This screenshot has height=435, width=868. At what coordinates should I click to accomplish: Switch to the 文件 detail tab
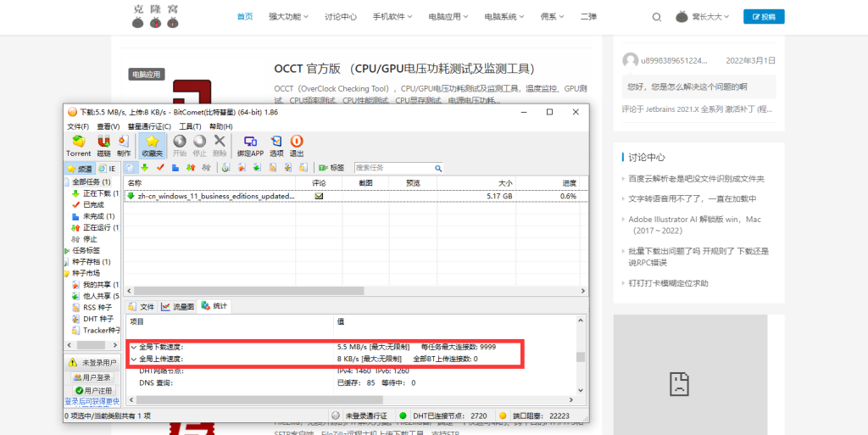point(142,306)
